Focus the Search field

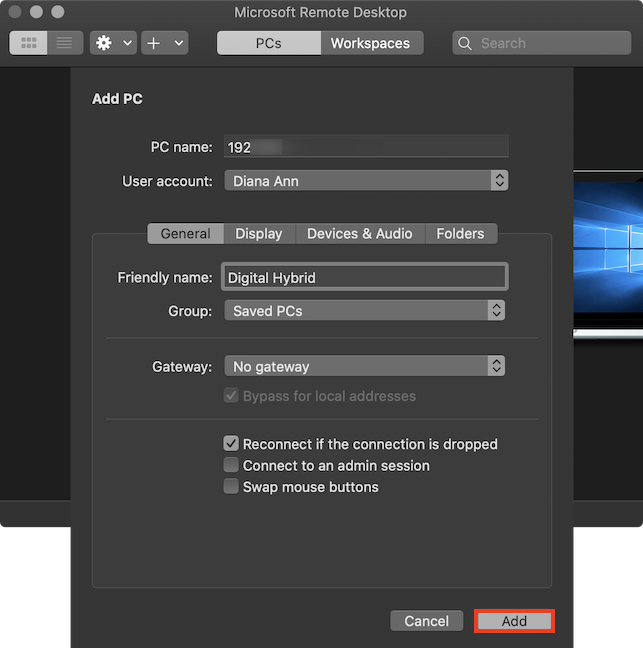tap(542, 43)
